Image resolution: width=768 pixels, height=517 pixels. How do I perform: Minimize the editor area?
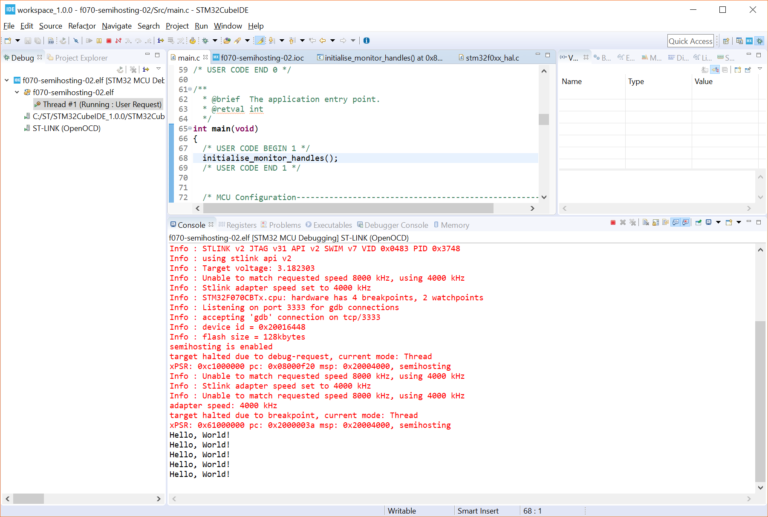point(537,54)
